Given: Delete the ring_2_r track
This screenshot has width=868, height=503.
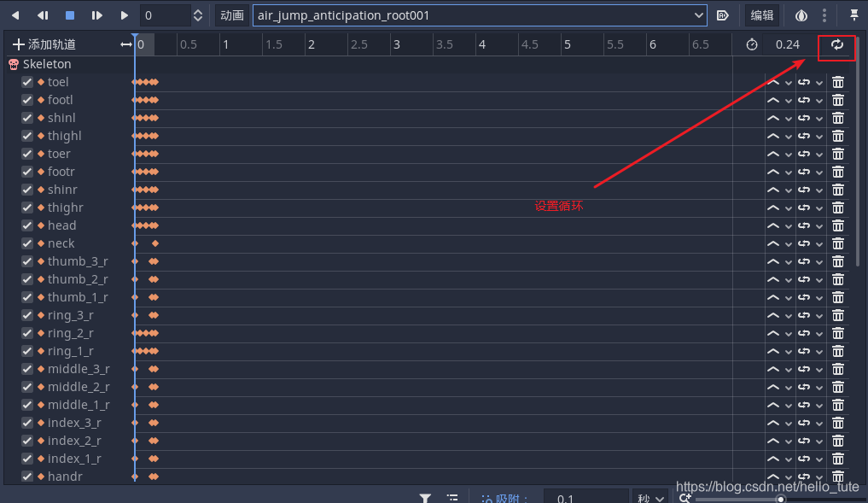Looking at the screenshot, I should [838, 334].
